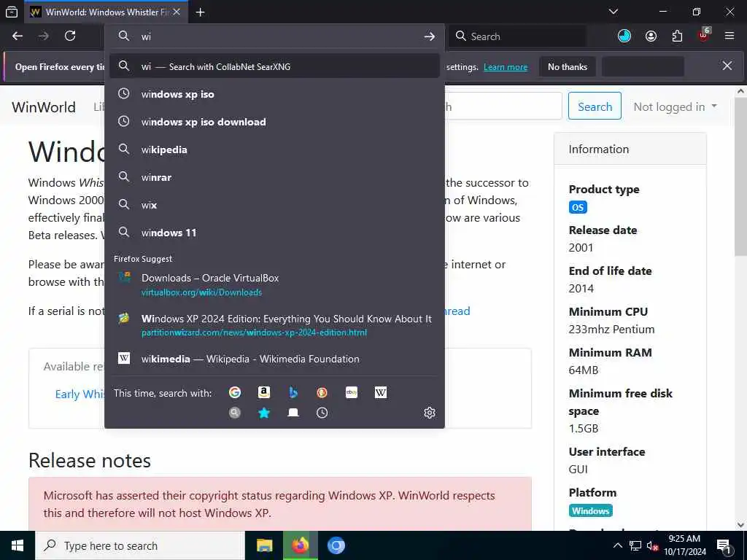Screen dimensions: 747x560
Task: Select 'windows xp iso download' suggestion
Action: pos(274,122)
